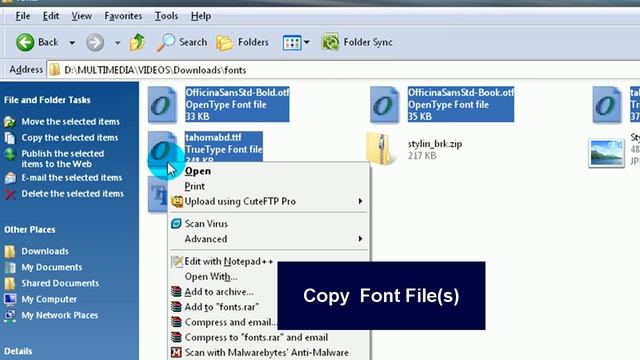Click the Shared Documents folder icon
The image size is (640, 360).
coord(10,283)
